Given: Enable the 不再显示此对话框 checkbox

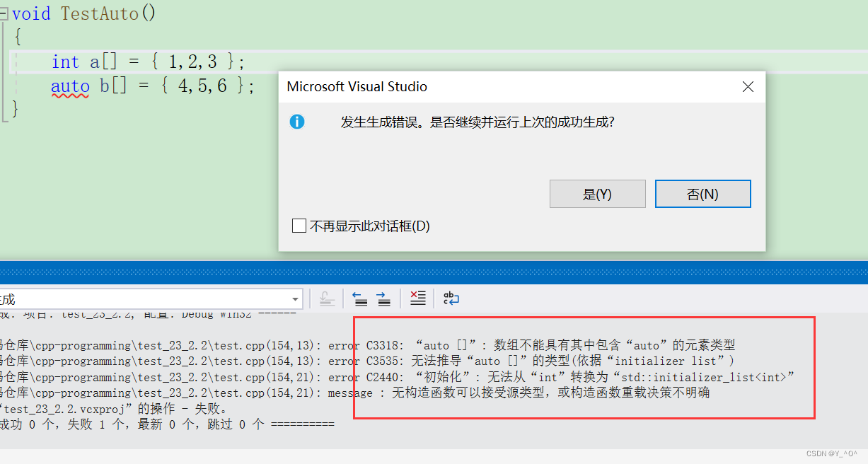Looking at the screenshot, I should pos(299,226).
